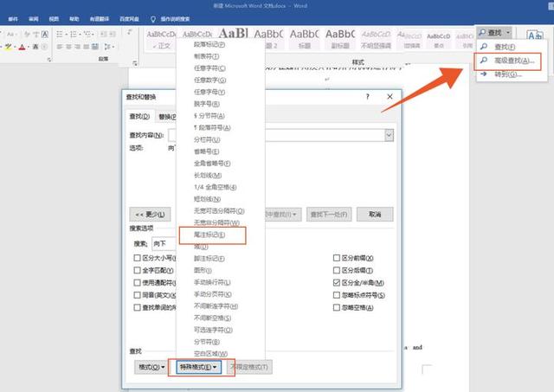Click the change case Aa icon

pyautogui.click(x=10, y=35)
